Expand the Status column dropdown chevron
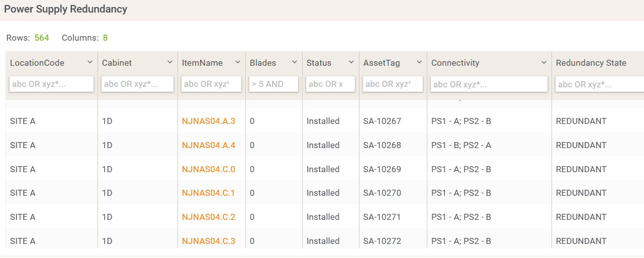This screenshot has width=644, height=258. 351,62
